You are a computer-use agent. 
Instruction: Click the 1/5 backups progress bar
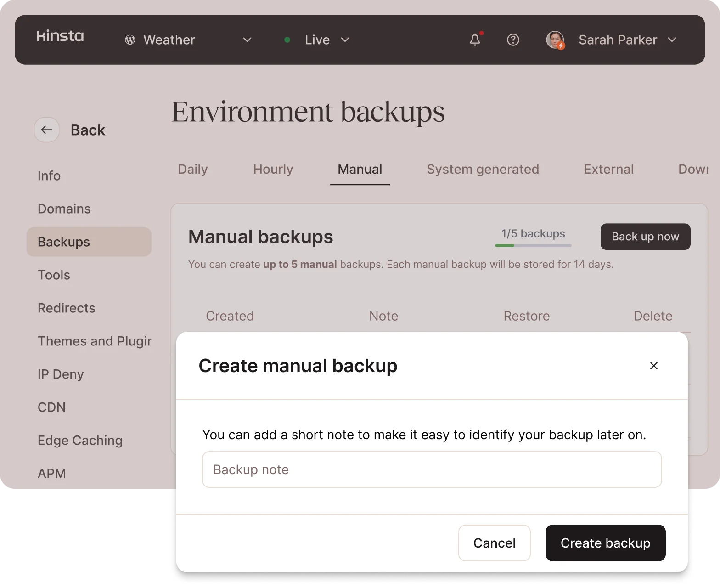[x=533, y=245]
